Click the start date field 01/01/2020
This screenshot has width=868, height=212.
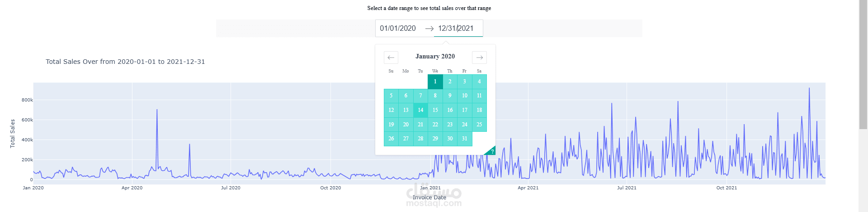click(x=398, y=28)
